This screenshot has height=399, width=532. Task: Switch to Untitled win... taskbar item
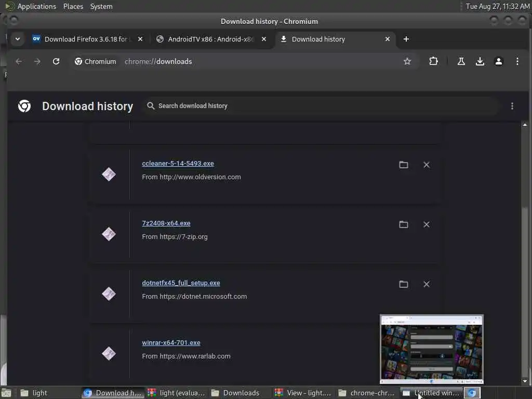pos(431,393)
